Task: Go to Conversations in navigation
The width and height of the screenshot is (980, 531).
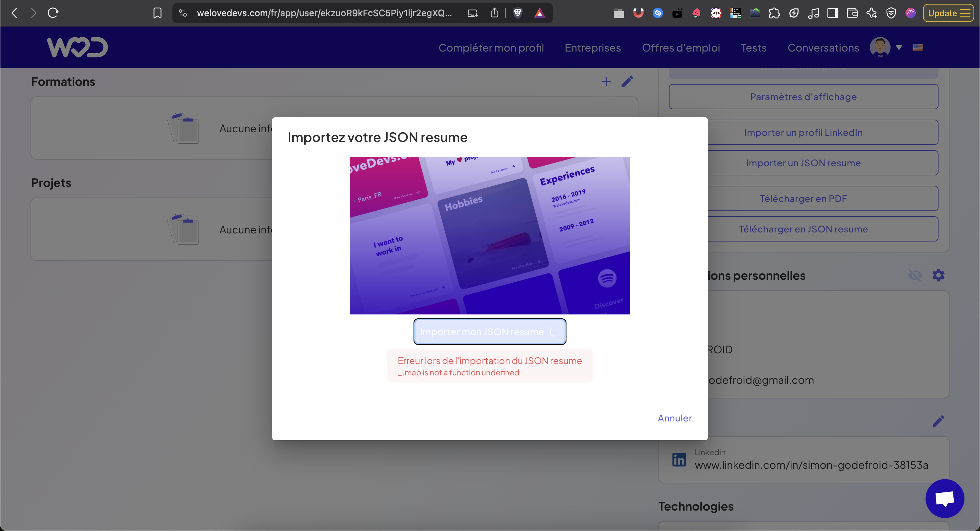Action: [823, 48]
